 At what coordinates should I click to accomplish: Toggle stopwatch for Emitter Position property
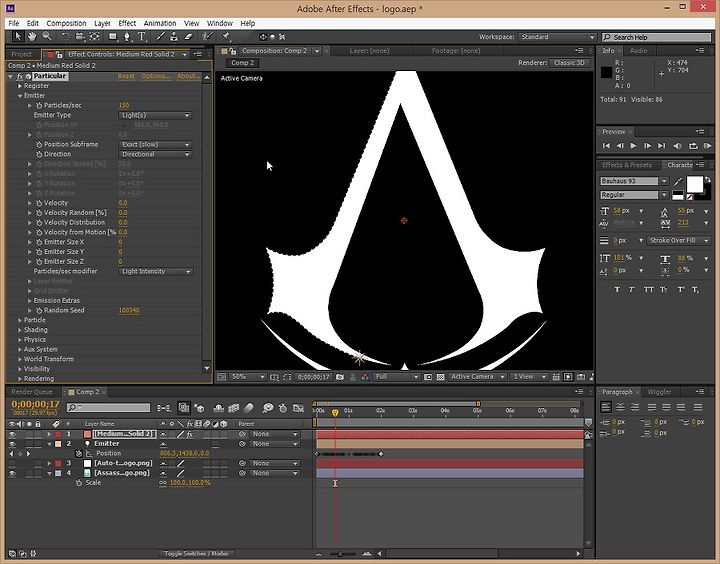coord(79,454)
